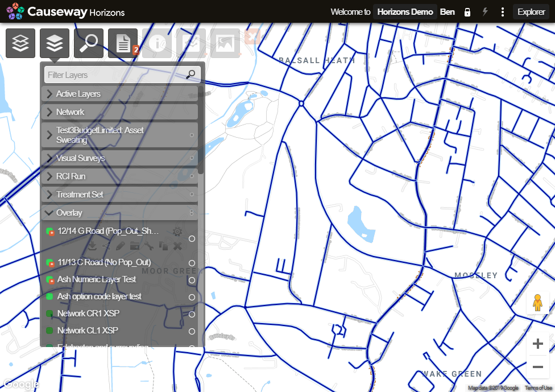555x392 pixels.
Task: Click Horizons Demo in the top bar
Action: [x=405, y=11]
